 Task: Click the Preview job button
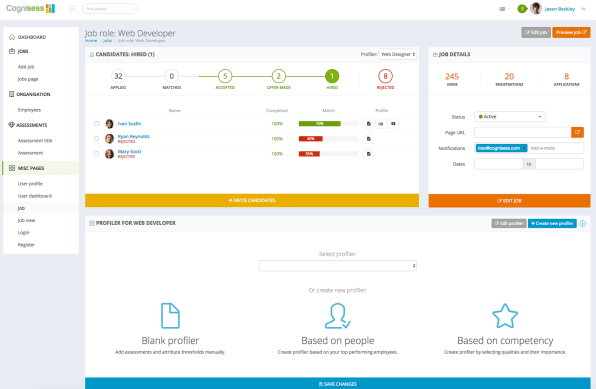571,32
